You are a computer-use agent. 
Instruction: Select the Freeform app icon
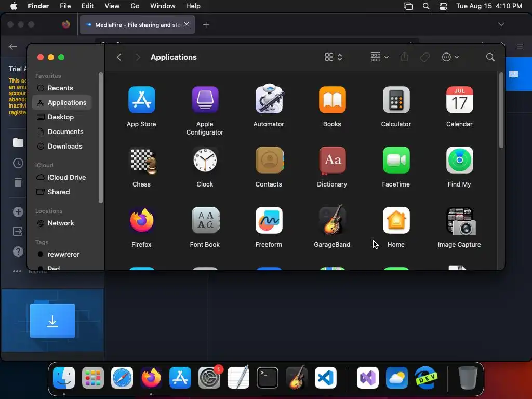coord(269,220)
